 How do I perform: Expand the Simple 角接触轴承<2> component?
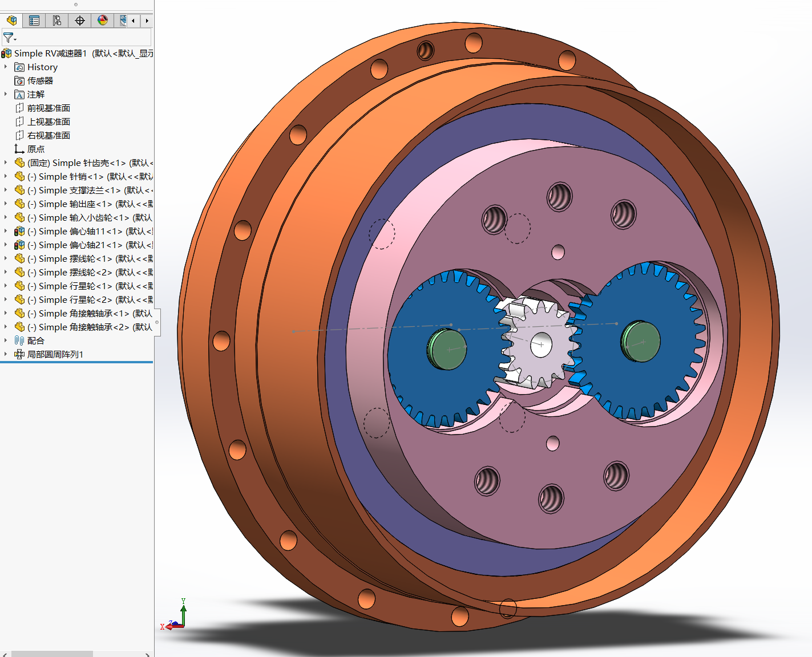(6, 327)
